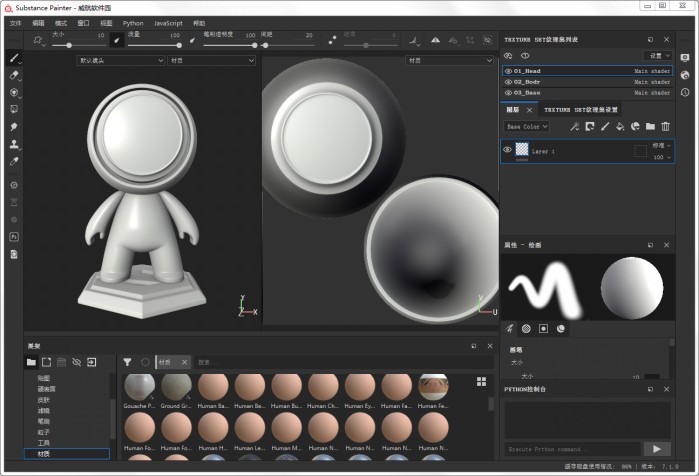Select the Eraser tool
Viewport: 699px width, 476px height.
tap(13, 75)
